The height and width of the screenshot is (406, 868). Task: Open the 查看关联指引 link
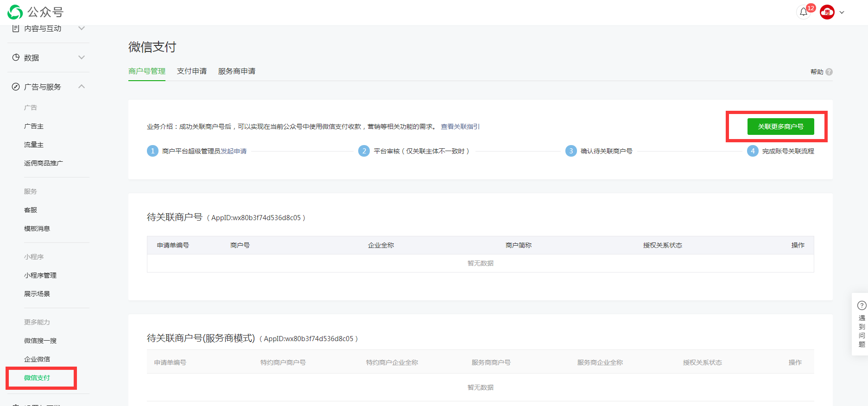(x=460, y=127)
